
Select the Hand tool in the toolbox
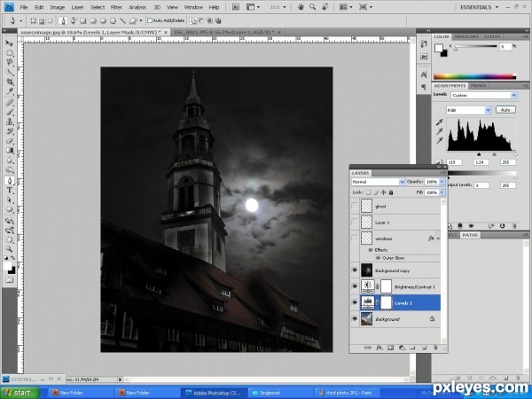[x=9, y=239]
